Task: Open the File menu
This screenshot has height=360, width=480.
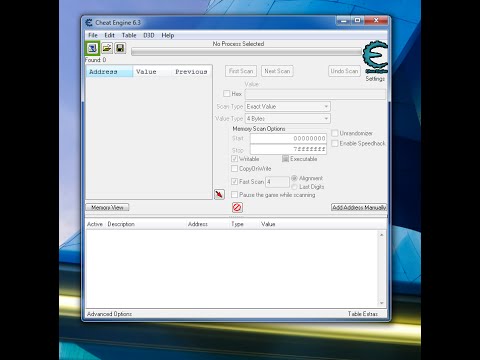Action: [93, 35]
